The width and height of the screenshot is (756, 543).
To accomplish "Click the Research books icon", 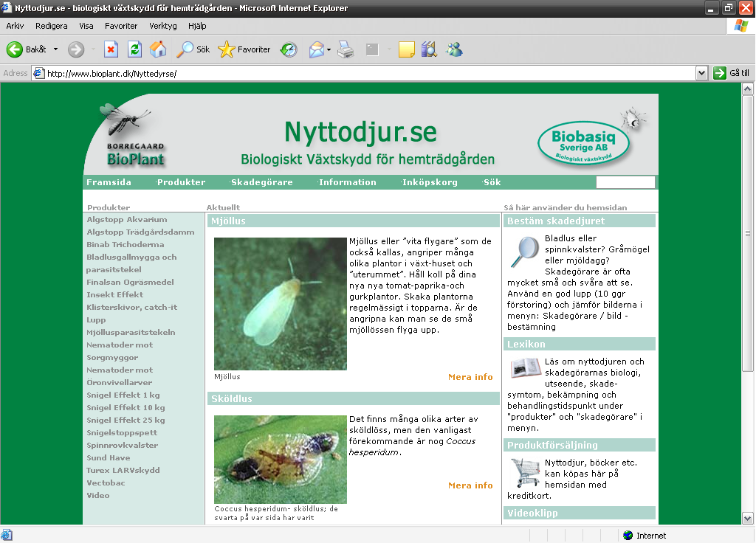I will (x=429, y=49).
